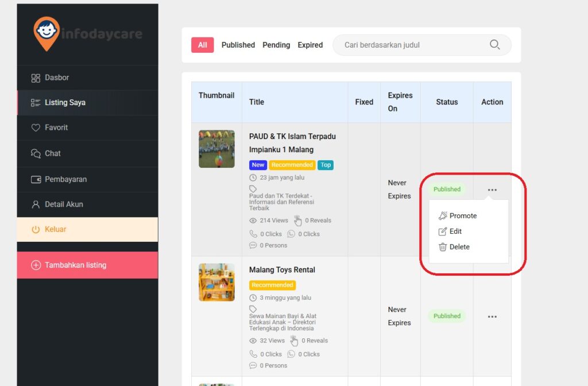Choose Edit in the action menu
This screenshot has width=588, height=386.
tap(455, 231)
